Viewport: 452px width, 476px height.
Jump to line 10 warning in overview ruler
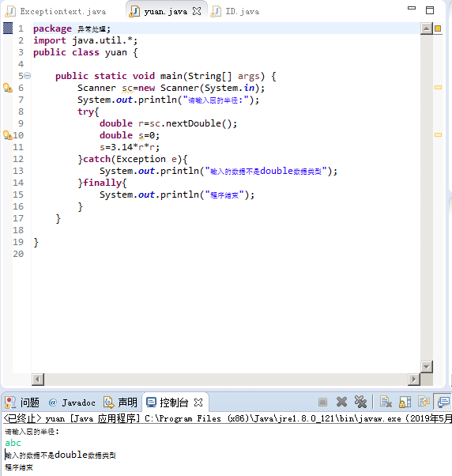[x=438, y=134]
